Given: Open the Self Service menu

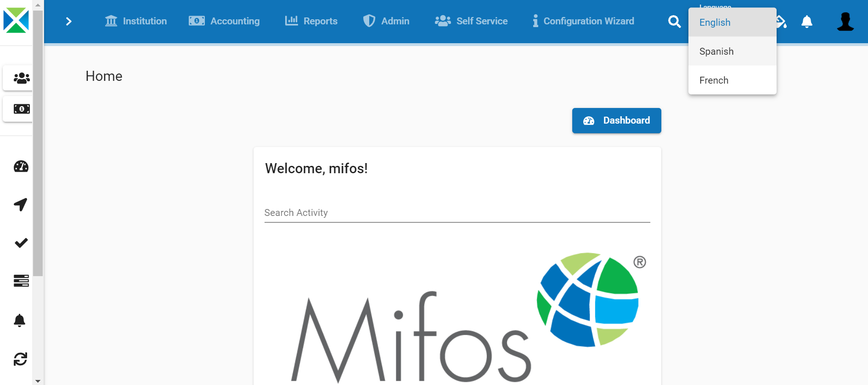Looking at the screenshot, I should (471, 21).
